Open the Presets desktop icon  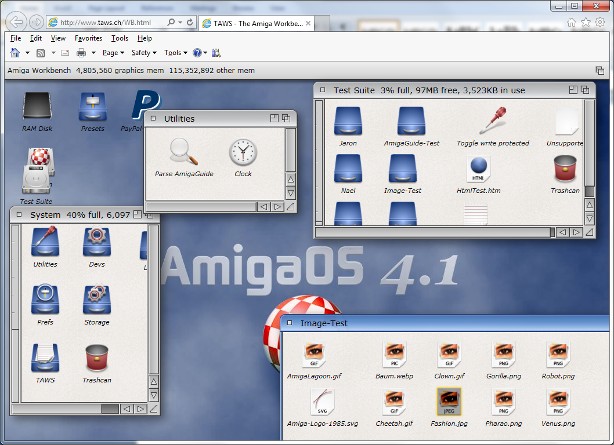(92, 107)
